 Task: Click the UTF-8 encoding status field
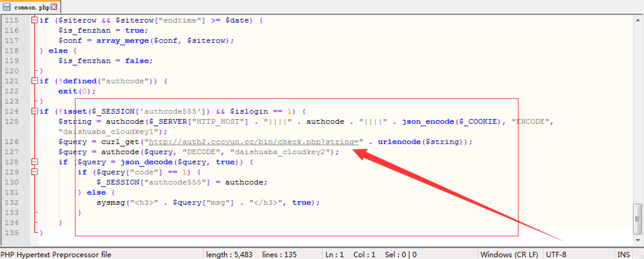click(x=560, y=254)
